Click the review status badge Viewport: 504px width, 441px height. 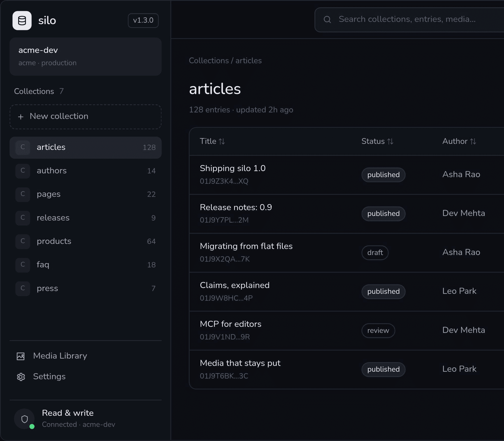point(378,330)
